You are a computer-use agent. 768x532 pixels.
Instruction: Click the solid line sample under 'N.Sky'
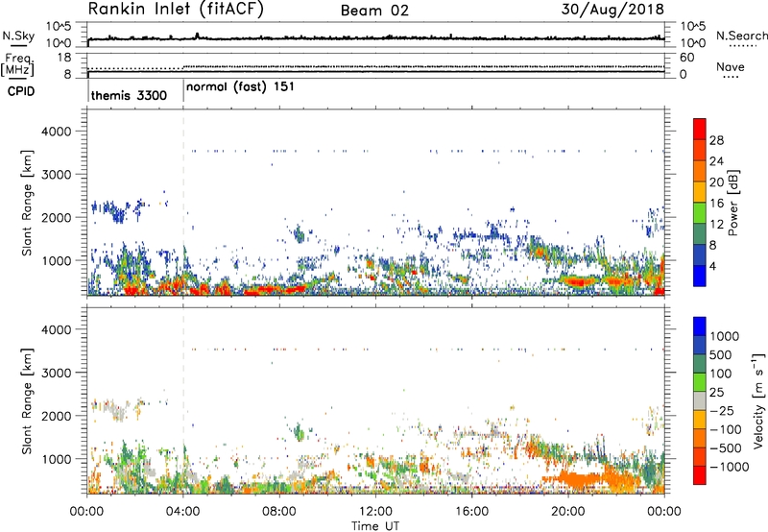point(18,44)
